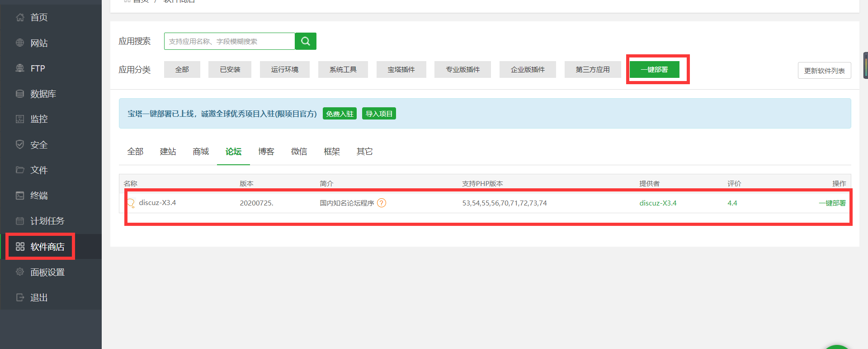Click version 20200725. cell

click(256, 203)
